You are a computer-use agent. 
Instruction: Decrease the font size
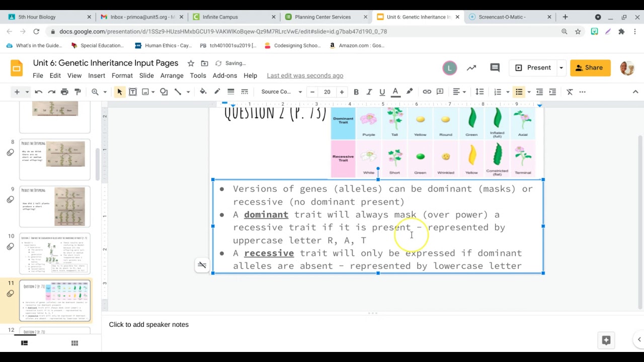(312, 92)
